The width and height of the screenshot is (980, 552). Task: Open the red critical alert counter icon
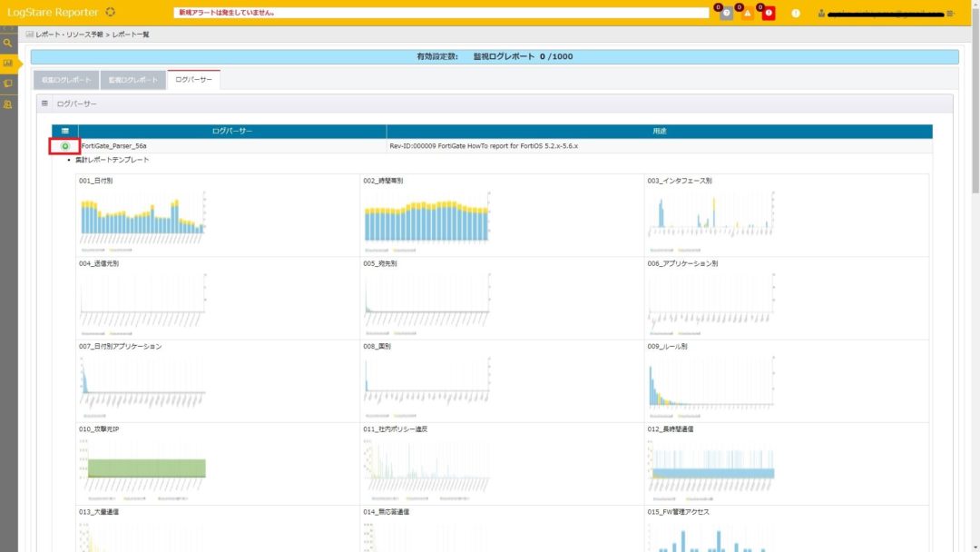(x=769, y=13)
